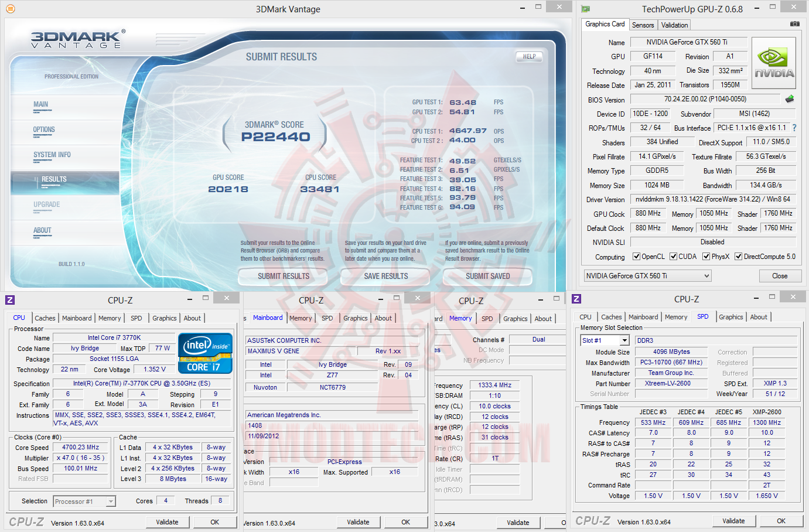Toggle the PhysX checkbox
Screen dimensions: 809x532
click(706, 257)
